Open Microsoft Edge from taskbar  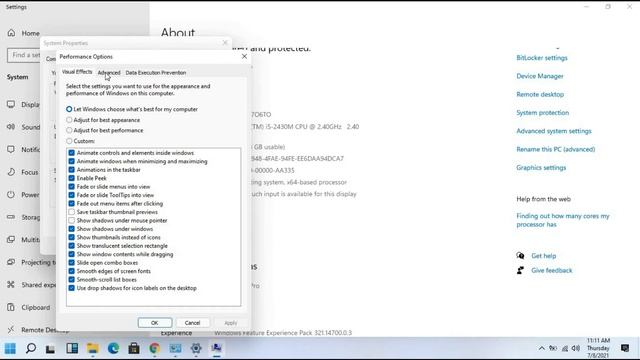coord(113,348)
